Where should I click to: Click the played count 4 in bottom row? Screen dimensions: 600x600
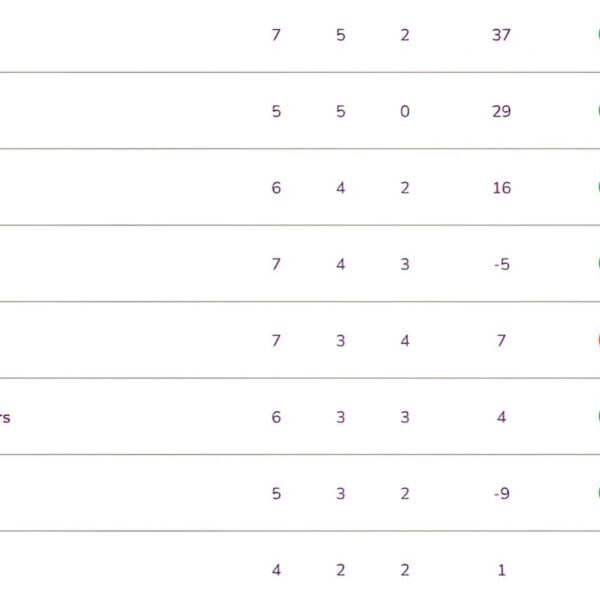(276, 570)
